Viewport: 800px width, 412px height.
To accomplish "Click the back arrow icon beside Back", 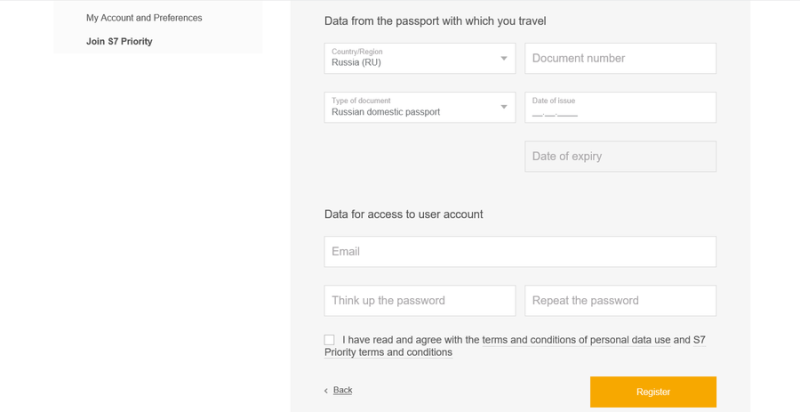I will (x=326, y=390).
